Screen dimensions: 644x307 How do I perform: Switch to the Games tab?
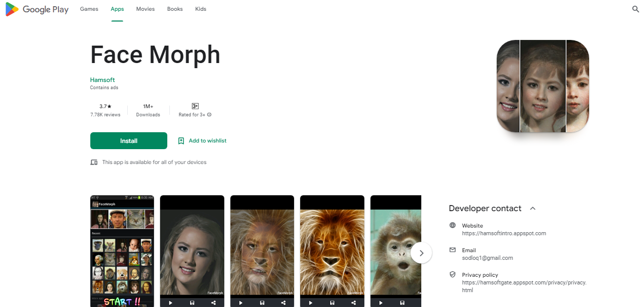pos(89,9)
